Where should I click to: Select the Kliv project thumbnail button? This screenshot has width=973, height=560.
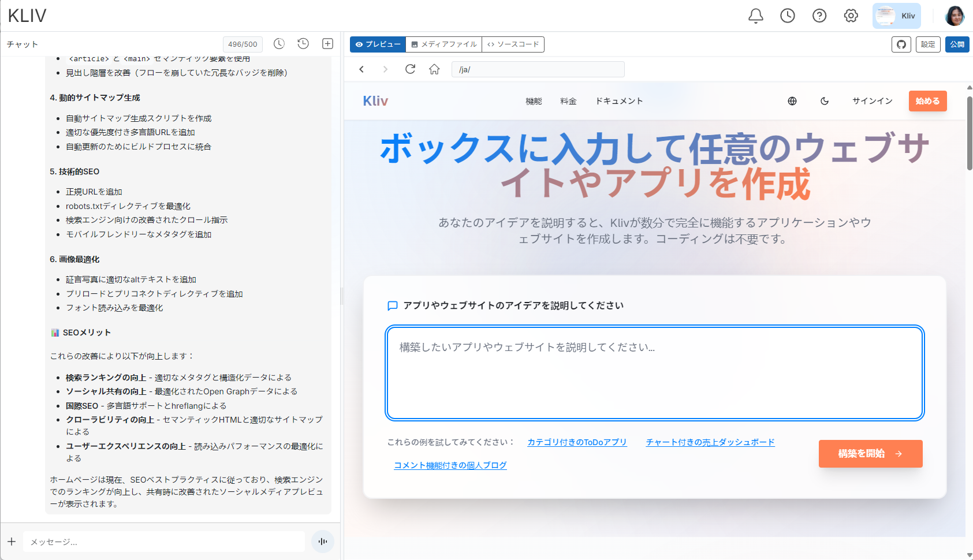897,16
